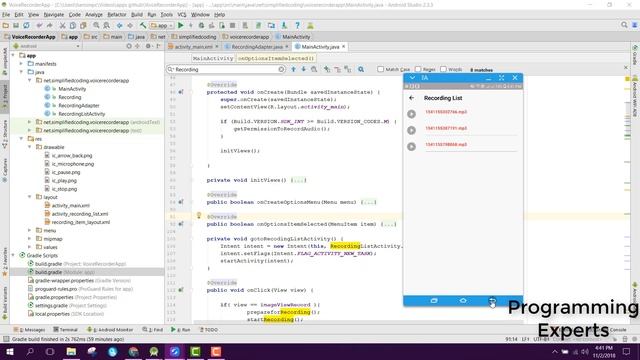
Task: Tap the emulator home navigation button
Action: pyautogui.click(x=463, y=301)
